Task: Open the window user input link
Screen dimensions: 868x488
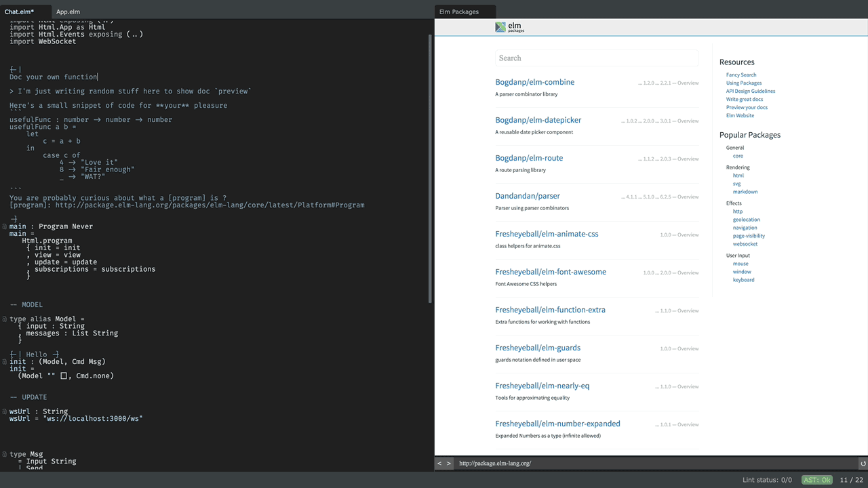Action: (742, 272)
